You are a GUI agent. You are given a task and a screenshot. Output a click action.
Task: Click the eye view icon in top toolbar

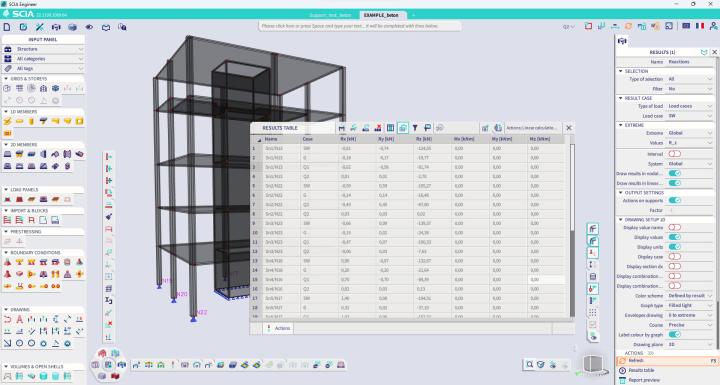click(x=89, y=27)
